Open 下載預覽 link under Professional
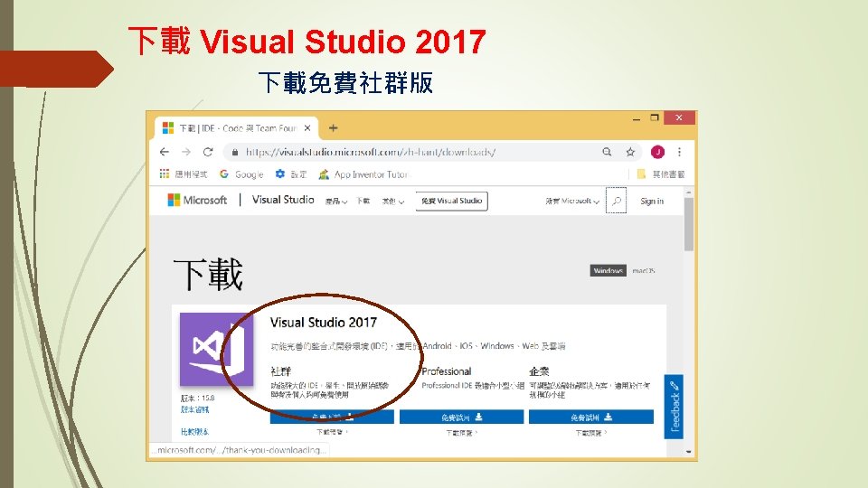The image size is (868, 488). [462, 433]
